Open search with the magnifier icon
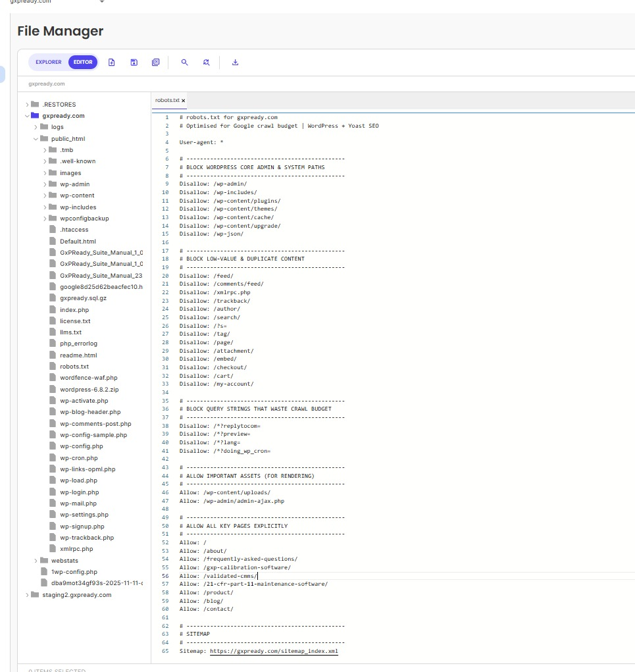 [184, 63]
